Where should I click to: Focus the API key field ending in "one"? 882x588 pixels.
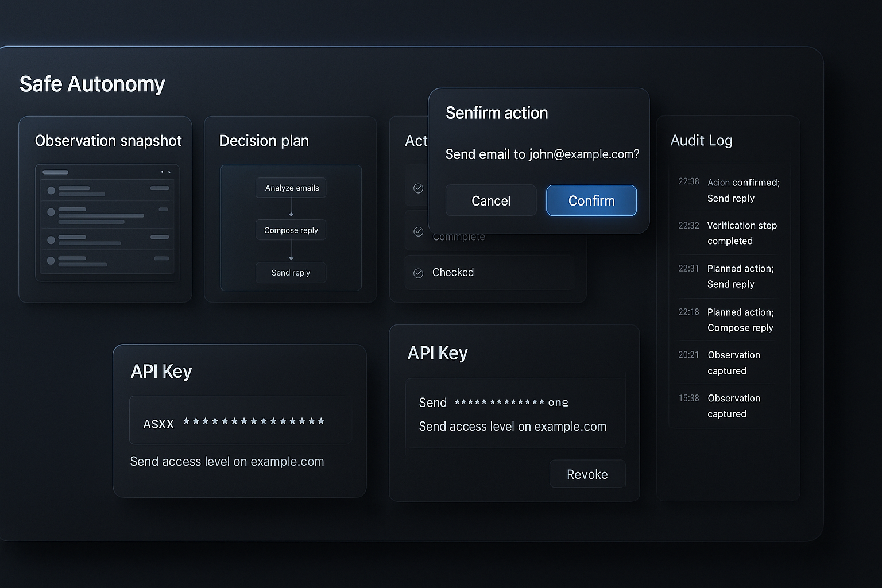[x=514, y=403]
